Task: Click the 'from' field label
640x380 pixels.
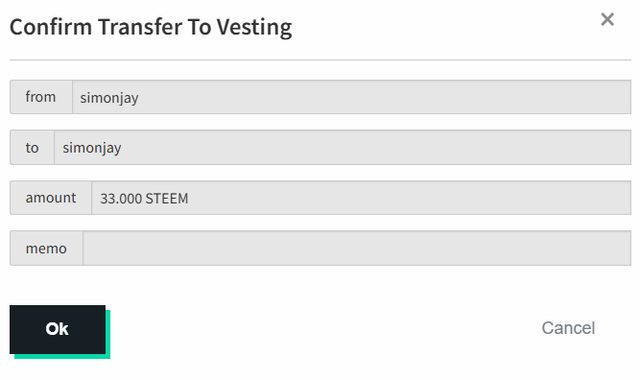Action: point(41,97)
